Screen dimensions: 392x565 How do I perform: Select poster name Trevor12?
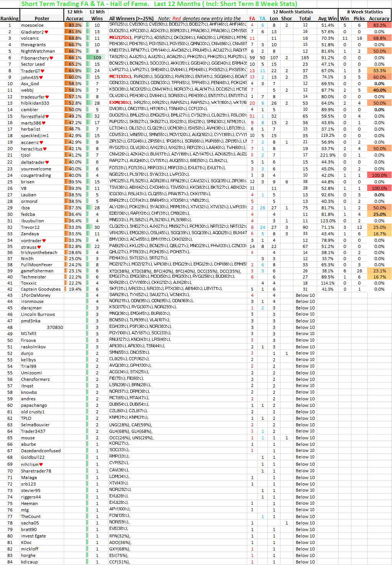[30, 227]
